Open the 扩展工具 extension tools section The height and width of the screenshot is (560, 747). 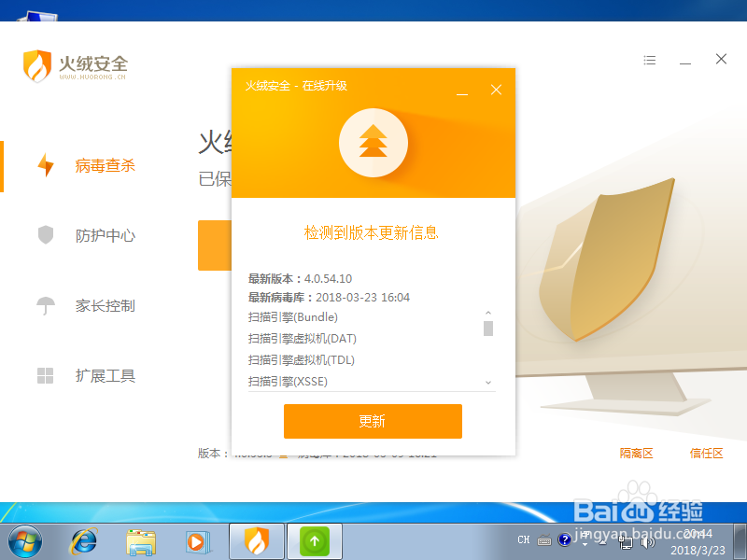[104, 375]
